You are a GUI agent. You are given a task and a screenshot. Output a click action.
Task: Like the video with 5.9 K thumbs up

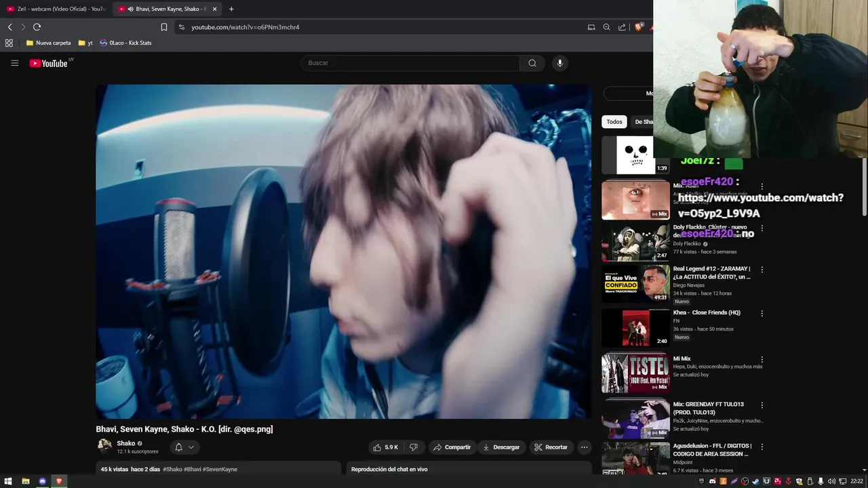385,447
